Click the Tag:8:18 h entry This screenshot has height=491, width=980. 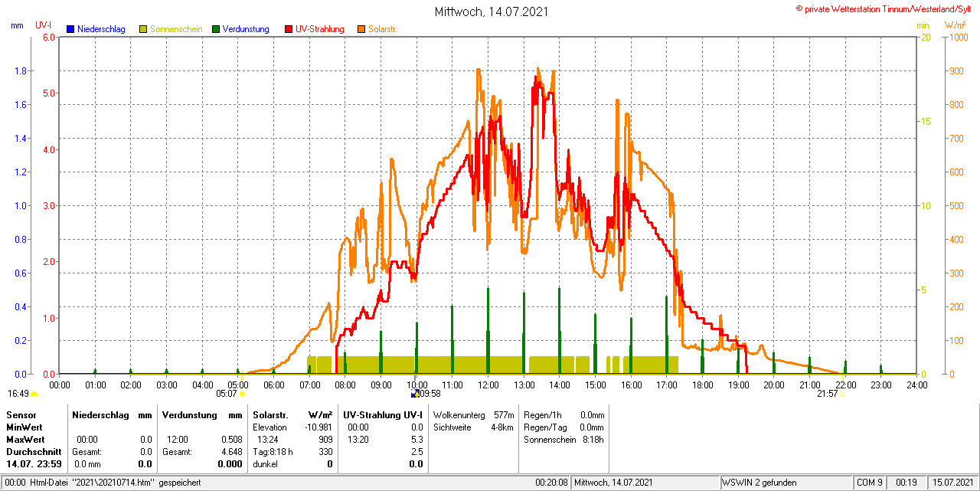point(273,452)
